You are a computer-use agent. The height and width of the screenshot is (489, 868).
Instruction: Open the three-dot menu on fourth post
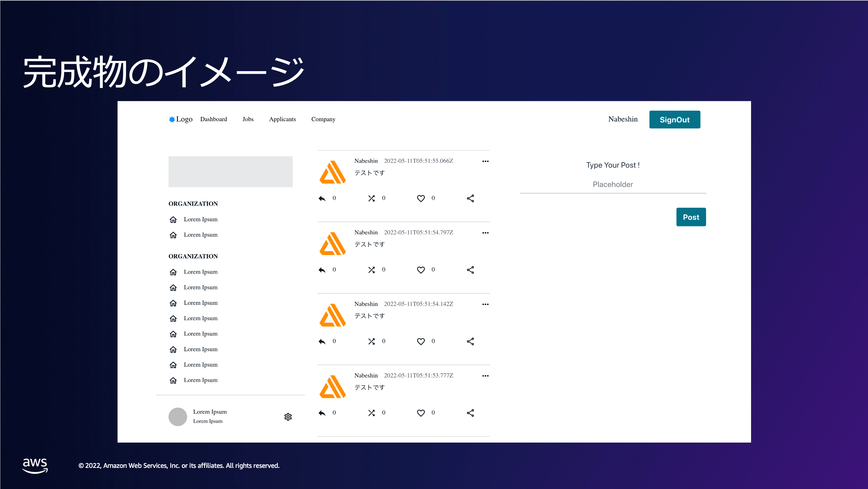[485, 376]
